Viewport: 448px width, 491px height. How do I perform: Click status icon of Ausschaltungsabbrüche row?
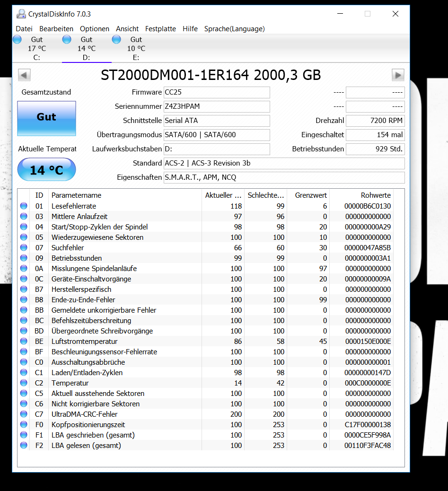24,362
